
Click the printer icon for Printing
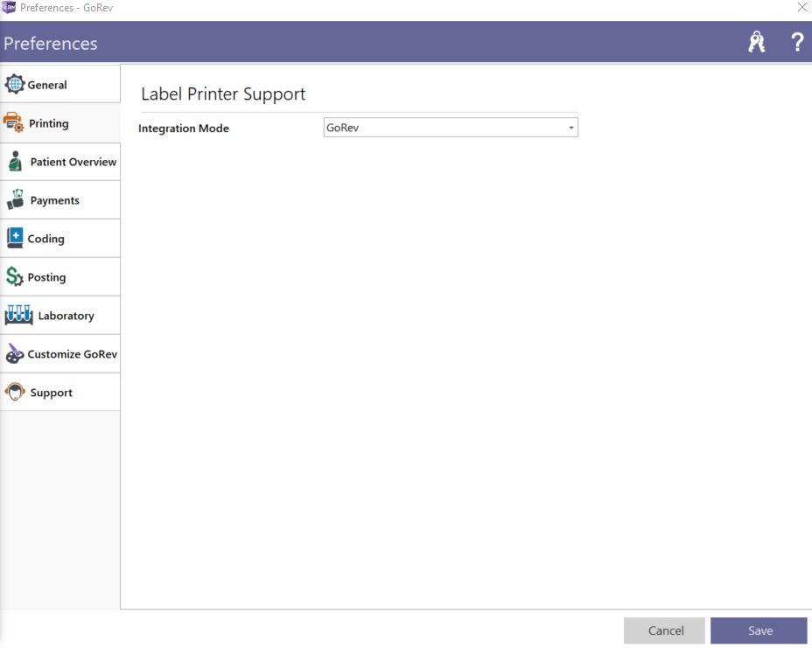point(14,123)
